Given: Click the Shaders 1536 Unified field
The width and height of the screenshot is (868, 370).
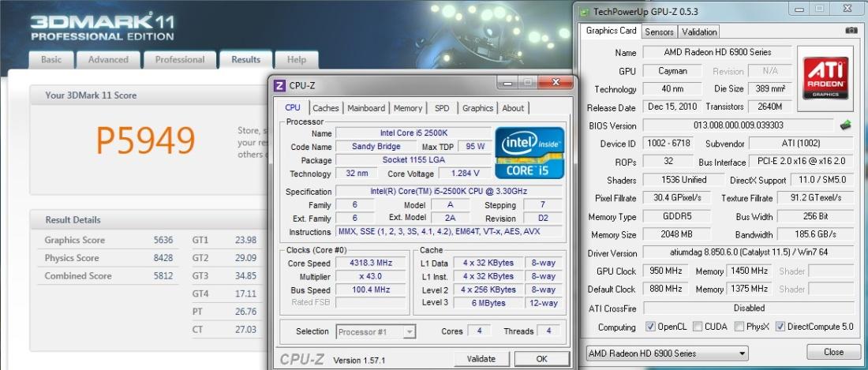Looking at the screenshot, I should 683,180.
